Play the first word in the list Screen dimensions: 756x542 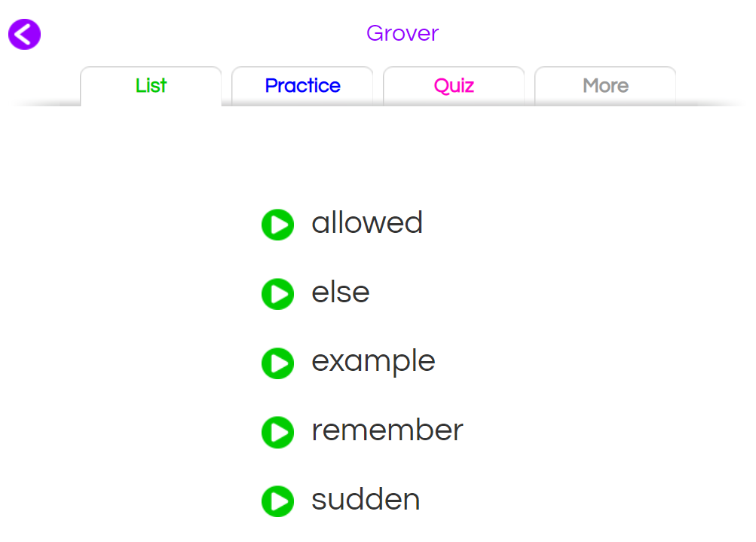click(277, 225)
